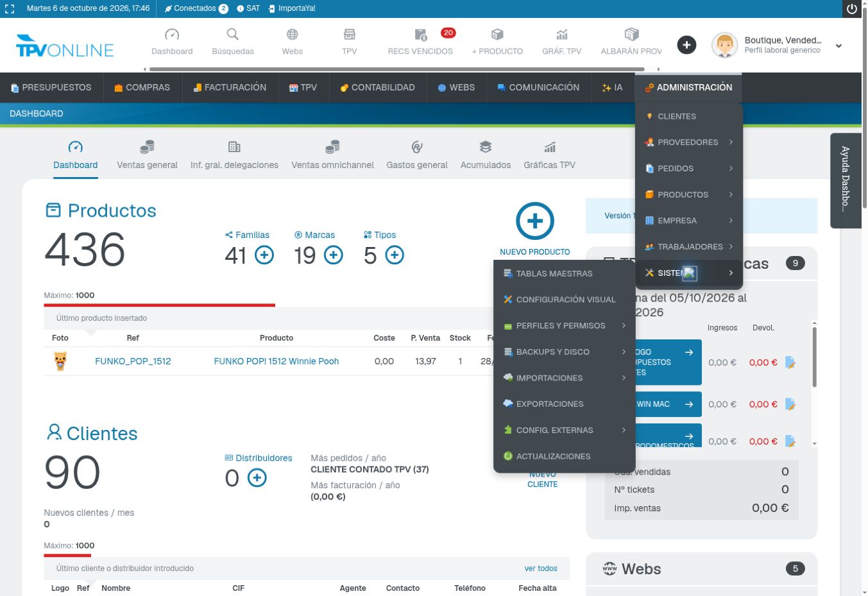This screenshot has height=596, width=868.
Task: Click the black plus add-shortcut button
Action: [686, 45]
